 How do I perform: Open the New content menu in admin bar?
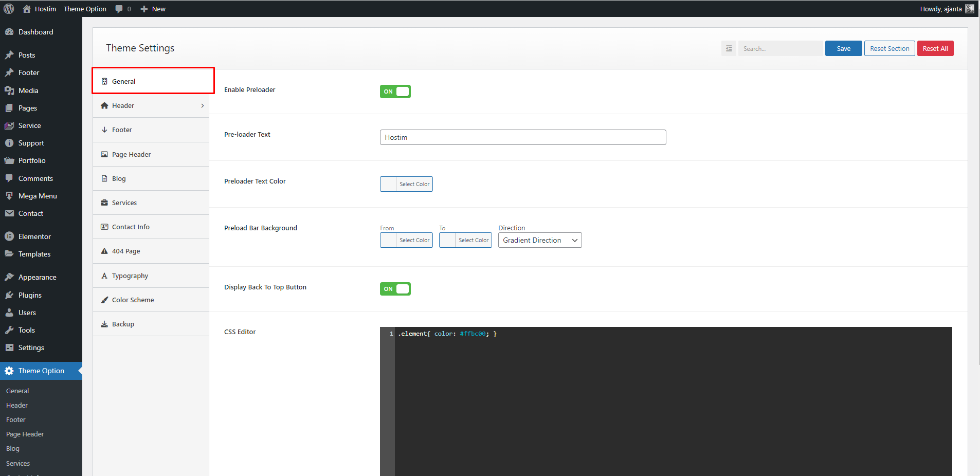click(x=153, y=9)
